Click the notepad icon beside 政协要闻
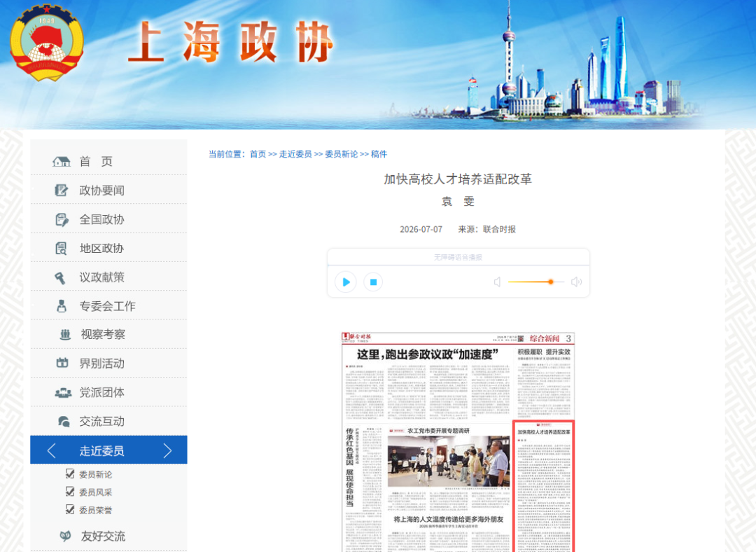 [x=61, y=191]
